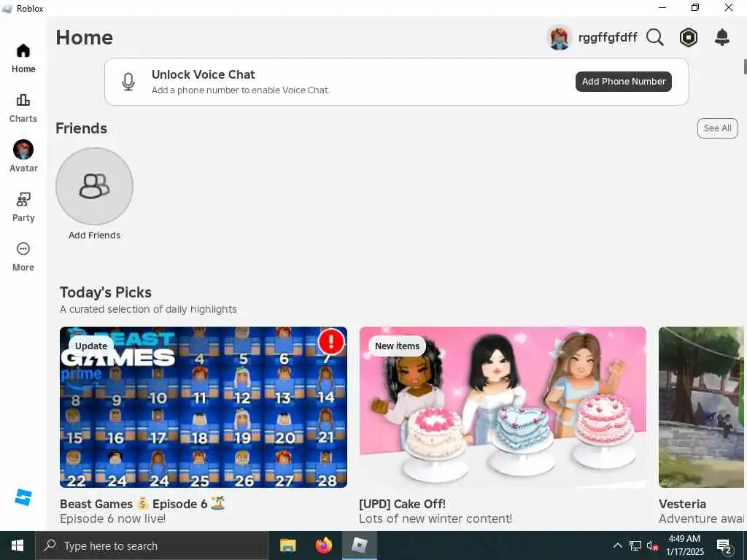This screenshot has height=560, width=747.
Task: Click 'Add a phone number to enable Voice Chat'
Action: (241, 90)
